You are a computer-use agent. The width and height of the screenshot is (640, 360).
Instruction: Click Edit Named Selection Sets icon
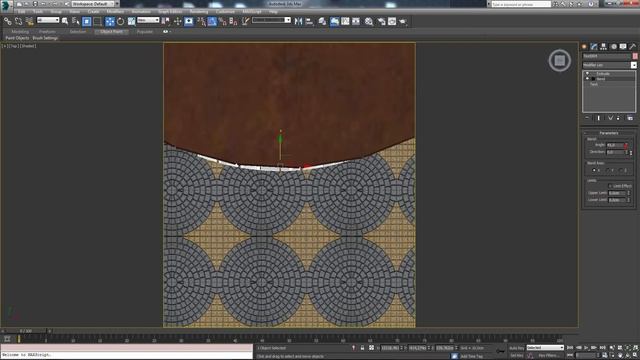245,21
